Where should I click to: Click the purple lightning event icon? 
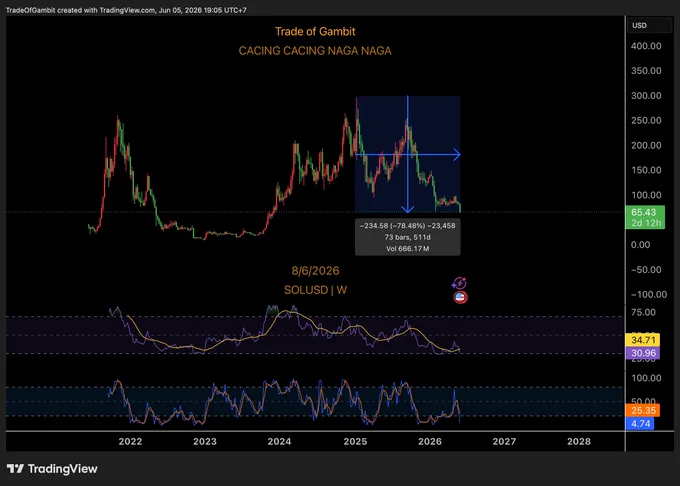click(459, 284)
